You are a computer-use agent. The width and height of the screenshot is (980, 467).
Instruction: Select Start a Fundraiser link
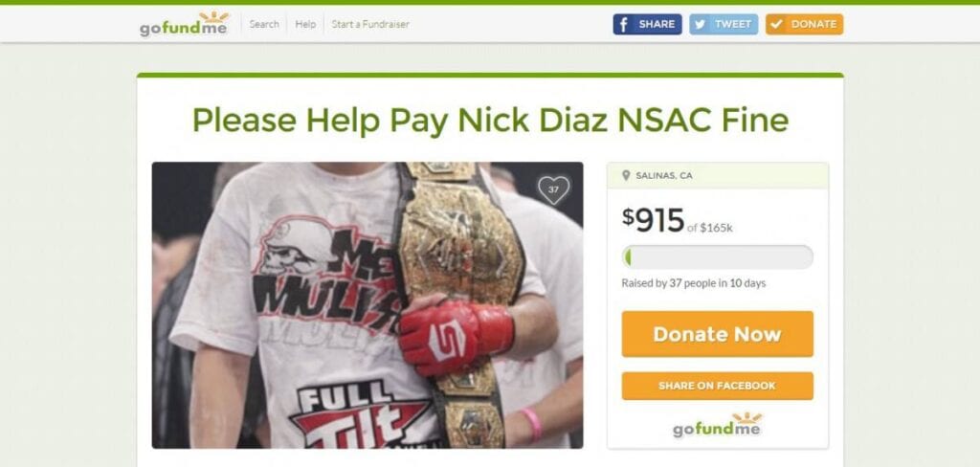pyautogui.click(x=370, y=24)
